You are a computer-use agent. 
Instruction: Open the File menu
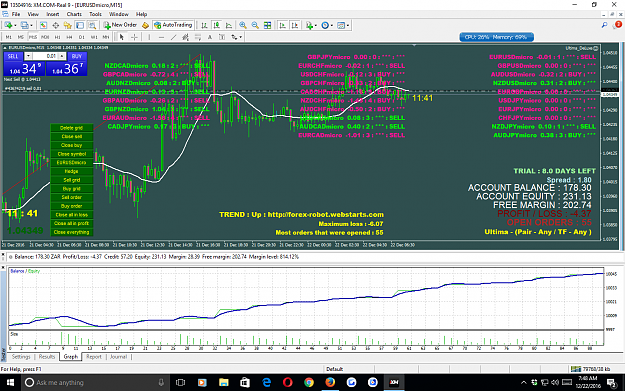coord(16,14)
